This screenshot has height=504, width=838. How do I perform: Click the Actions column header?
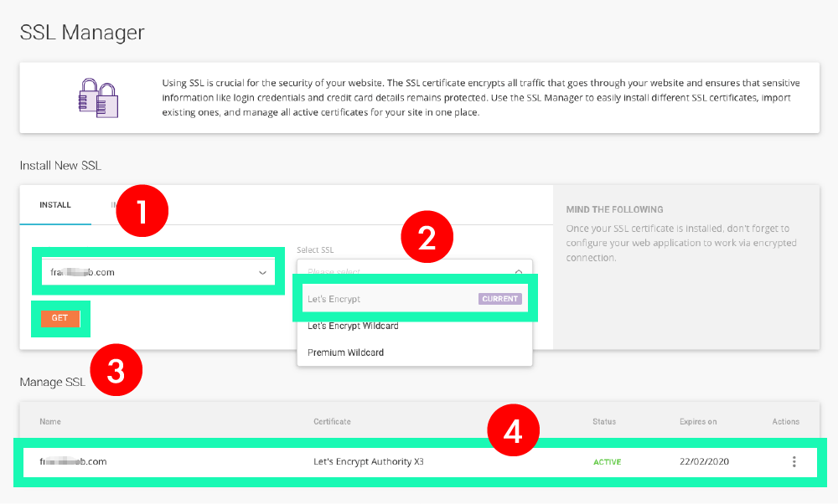pos(786,422)
